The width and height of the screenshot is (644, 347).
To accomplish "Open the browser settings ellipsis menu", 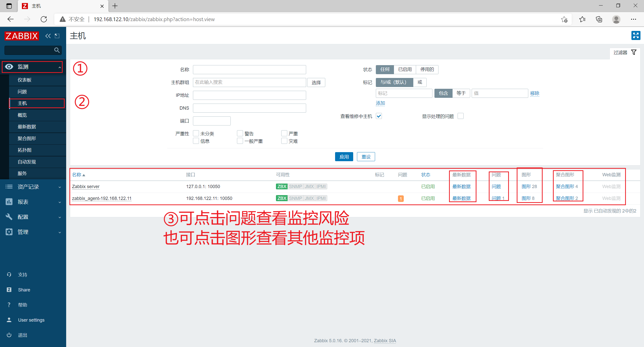I will click(x=633, y=19).
